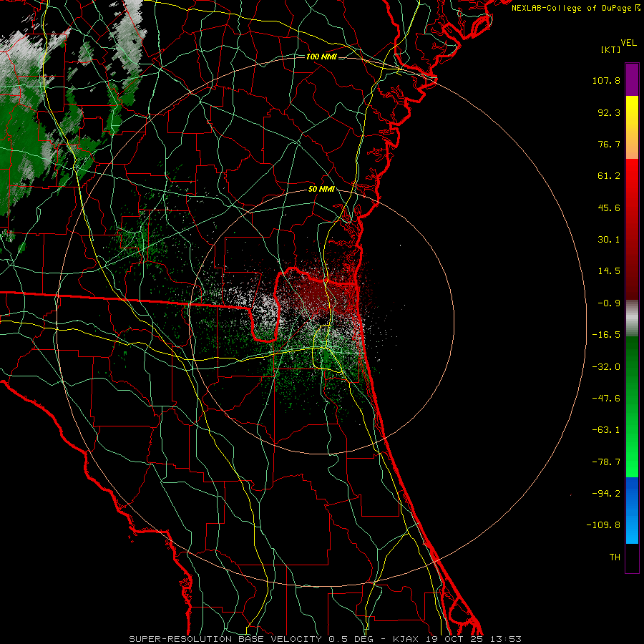Select the 45.6 velocity scale value
The height and width of the screenshot is (644, 644).
point(609,208)
